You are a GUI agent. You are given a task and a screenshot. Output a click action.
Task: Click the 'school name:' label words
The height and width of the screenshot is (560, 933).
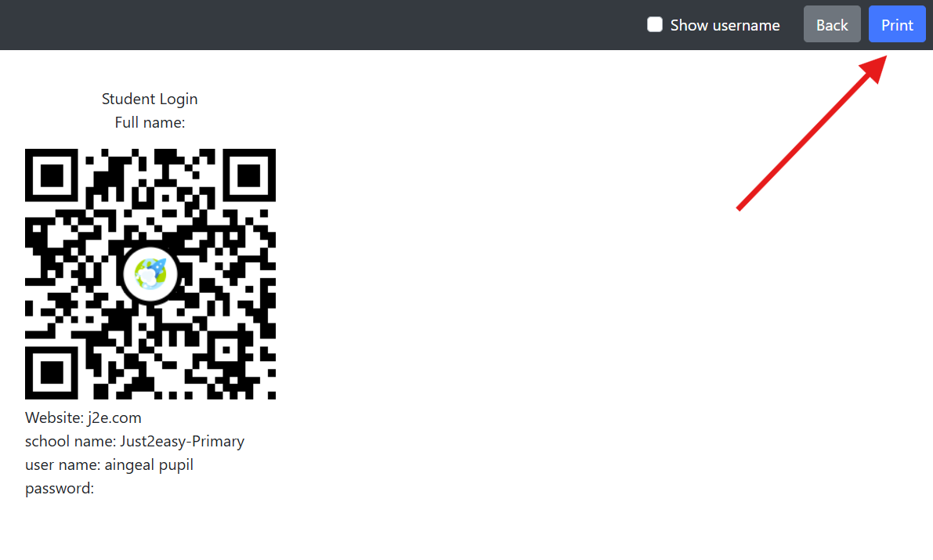tap(71, 442)
